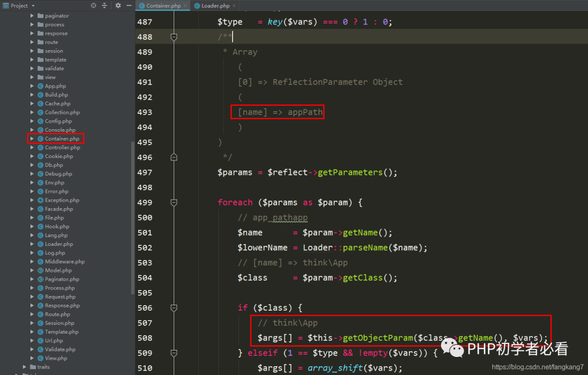Select the Cache.php class icon
This screenshot has height=375, width=588.
click(x=40, y=104)
